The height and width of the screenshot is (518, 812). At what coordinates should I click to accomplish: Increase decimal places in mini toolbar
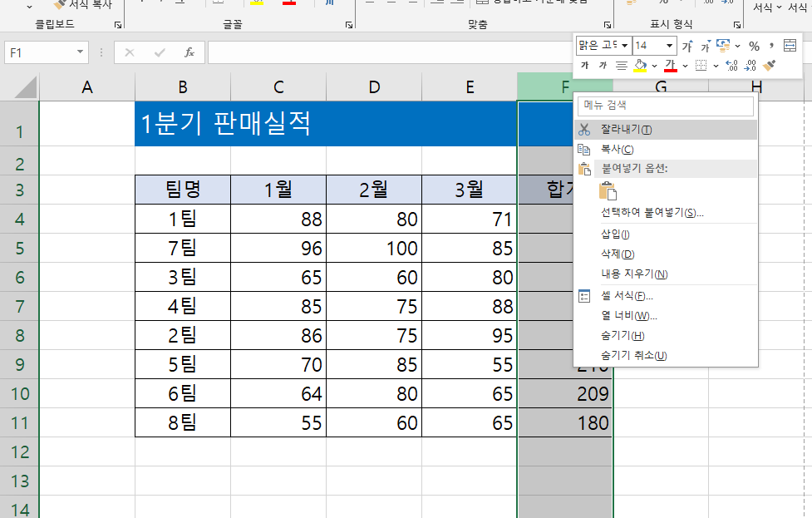(731, 65)
